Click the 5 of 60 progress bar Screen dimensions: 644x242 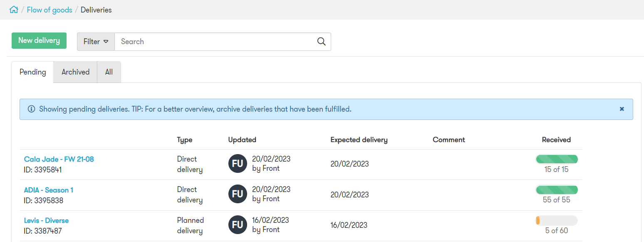point(557,220)
